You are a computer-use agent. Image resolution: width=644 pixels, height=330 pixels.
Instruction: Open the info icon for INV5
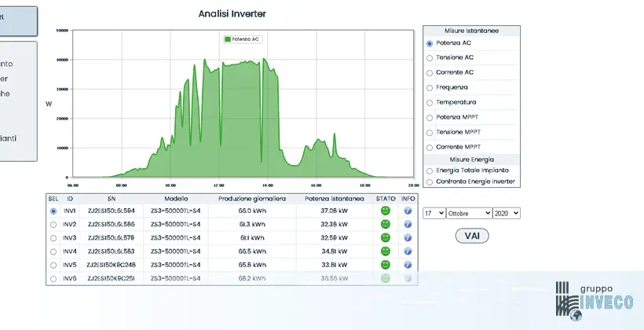pos(408,265)
